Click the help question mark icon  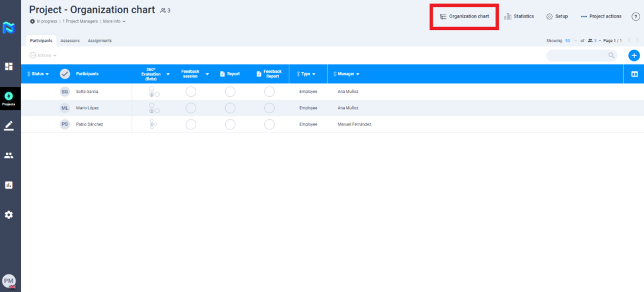pos(635,16)
